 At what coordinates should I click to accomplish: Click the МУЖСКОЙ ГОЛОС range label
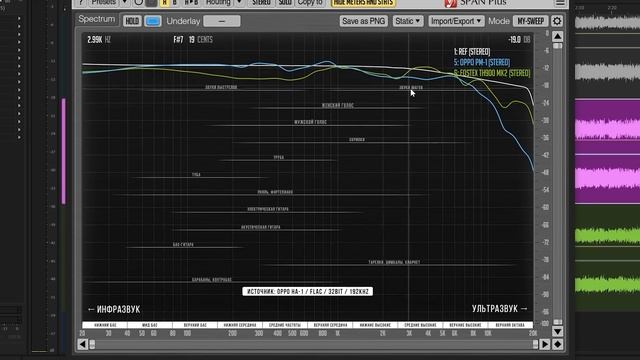click(310, 122)
